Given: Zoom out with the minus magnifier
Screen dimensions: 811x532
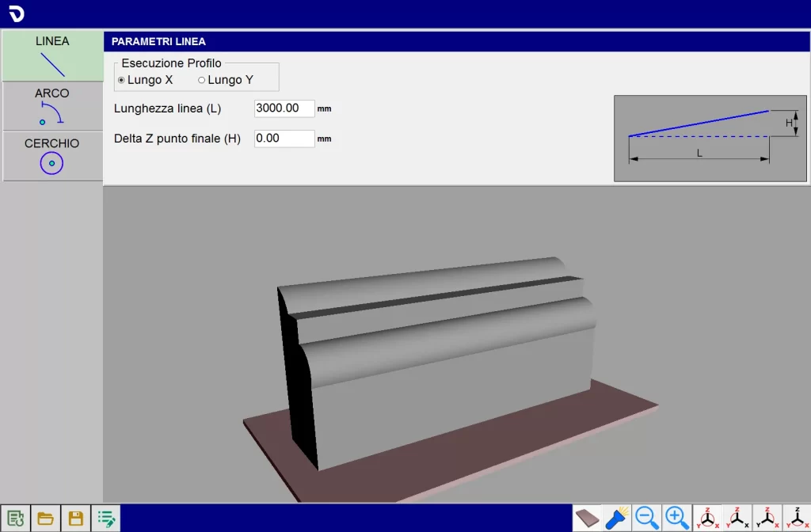Looking at the screenshot, I should [x=647, y=518].
